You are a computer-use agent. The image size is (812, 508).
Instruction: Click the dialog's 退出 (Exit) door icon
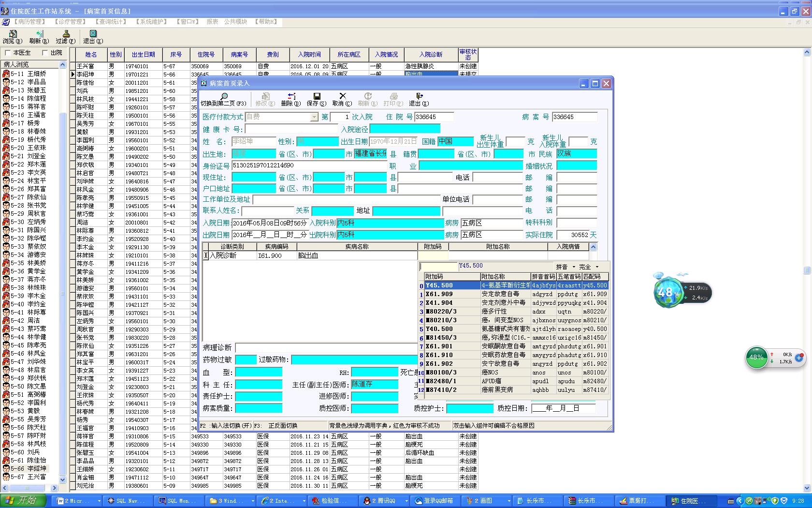coord(419,96)
